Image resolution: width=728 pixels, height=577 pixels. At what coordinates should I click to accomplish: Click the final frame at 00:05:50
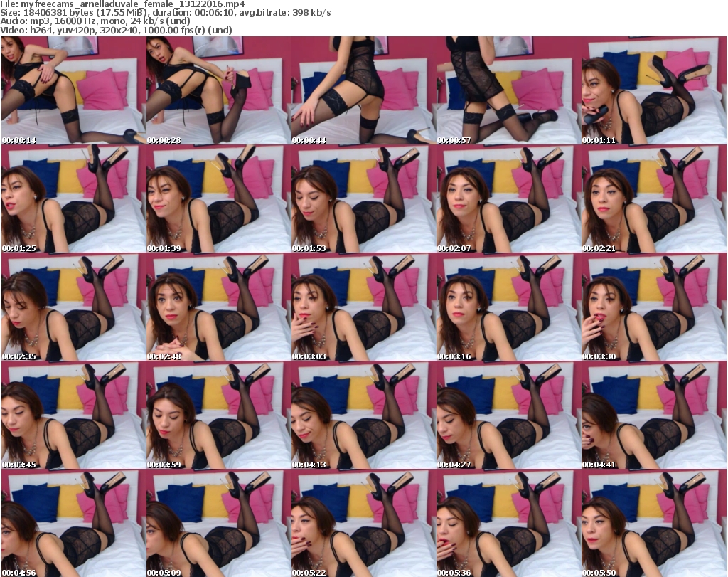[653, 523]
